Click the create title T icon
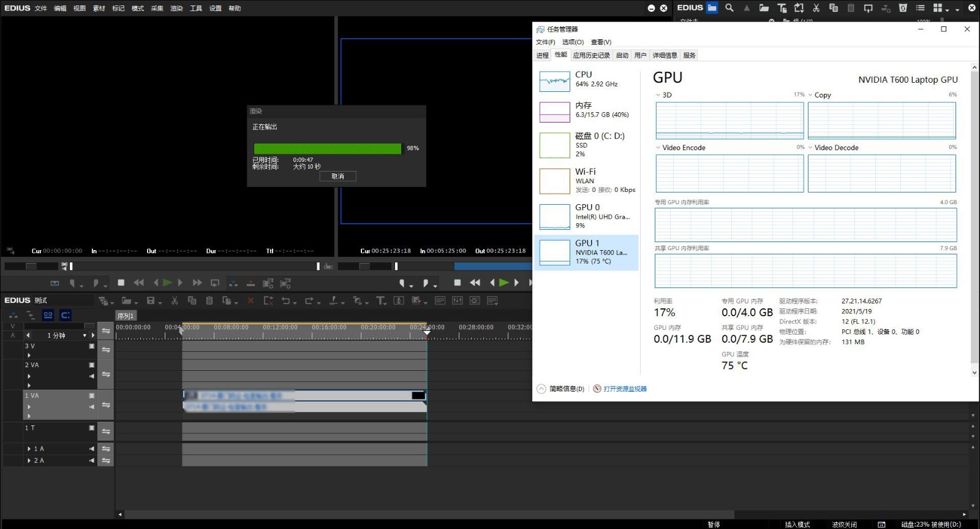 click(380, 300)
